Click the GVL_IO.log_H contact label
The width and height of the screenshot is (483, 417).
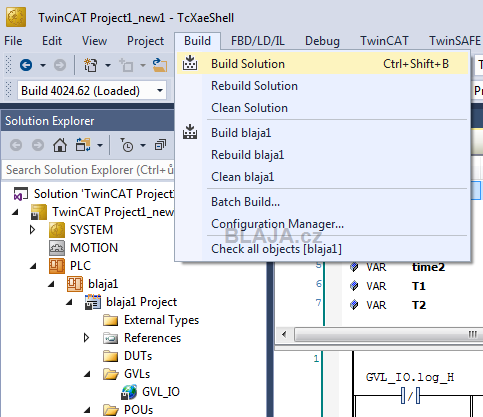pos(410,377)
